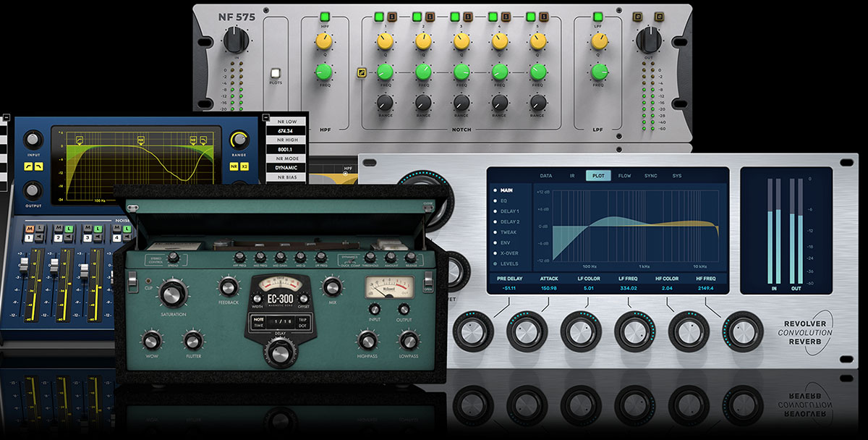Open the IR tab on Revolver display
The image size is (868, 440).
(x=572, y=176)
